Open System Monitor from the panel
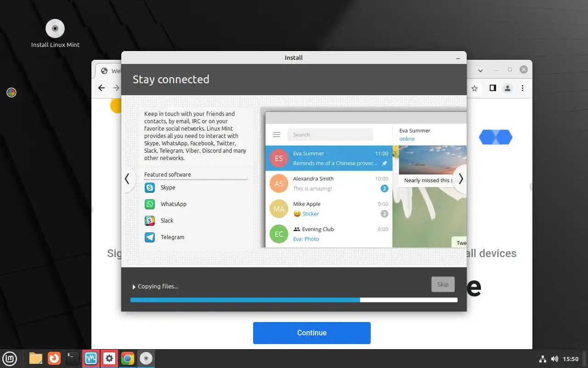 [91, 358]
